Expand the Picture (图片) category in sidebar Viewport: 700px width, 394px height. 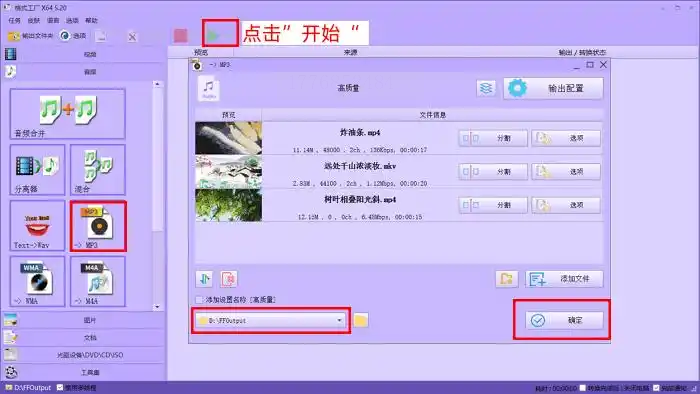[83, 320]
